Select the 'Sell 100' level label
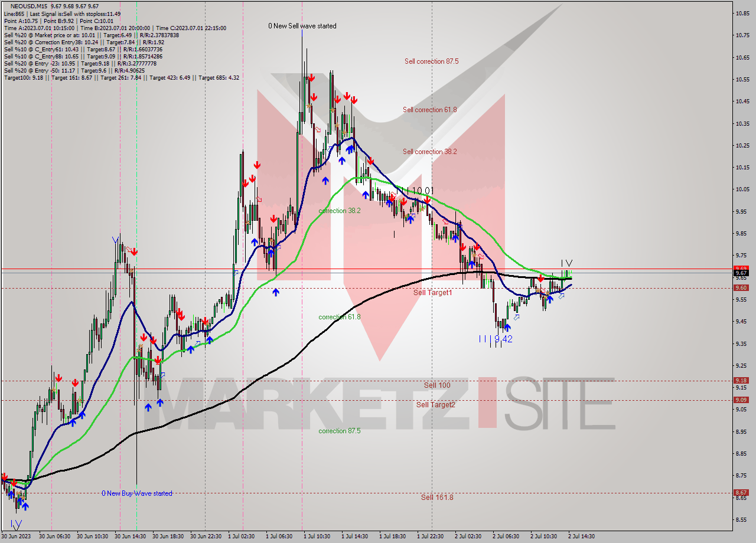The image size is (756, 543). [437, 385]
